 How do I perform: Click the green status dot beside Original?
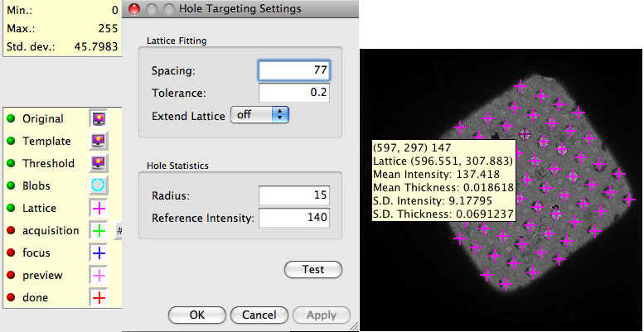(12, 119)
